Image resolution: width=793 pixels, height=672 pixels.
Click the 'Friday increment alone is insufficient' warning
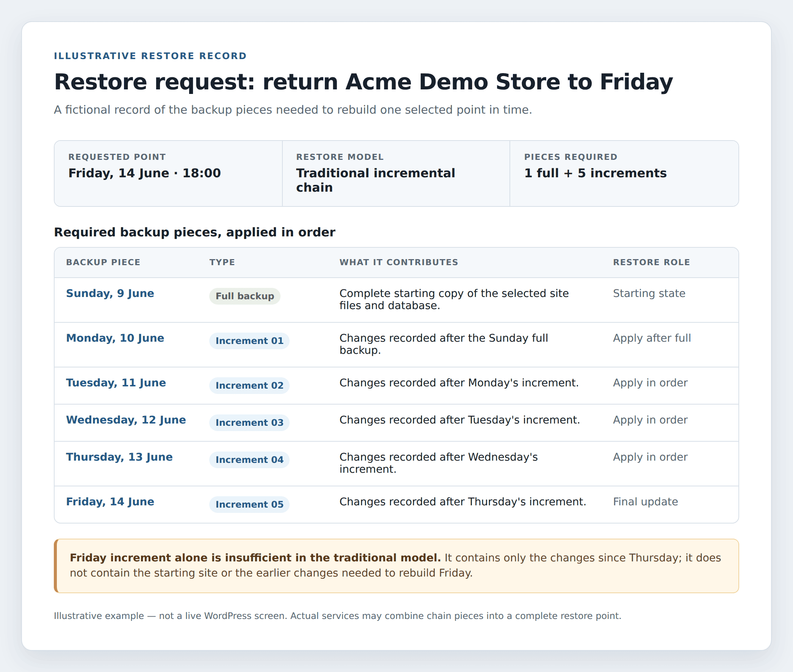pos(396,566)
